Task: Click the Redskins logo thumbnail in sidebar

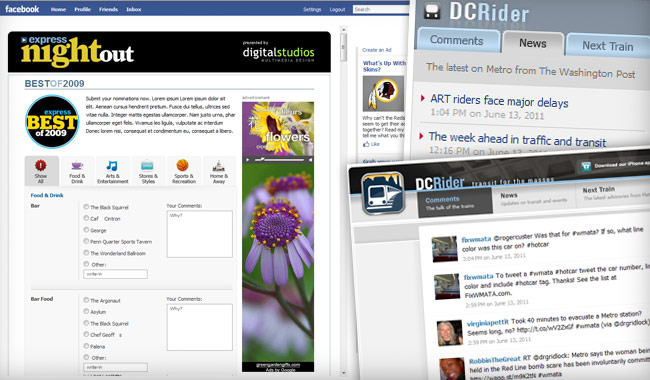Action: [383, 93]
